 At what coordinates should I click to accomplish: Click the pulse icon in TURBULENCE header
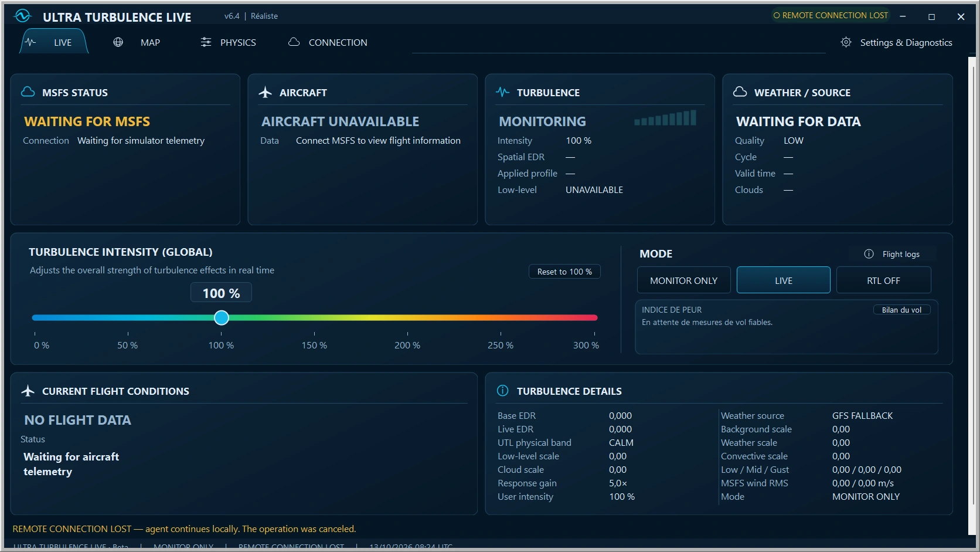[503, 92]
